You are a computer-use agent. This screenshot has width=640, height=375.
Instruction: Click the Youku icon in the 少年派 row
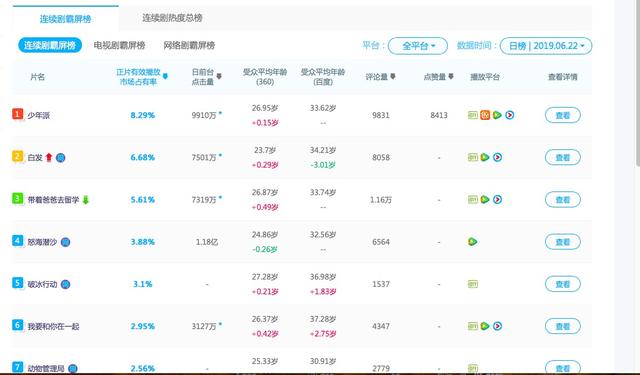[x=509, y=115]
